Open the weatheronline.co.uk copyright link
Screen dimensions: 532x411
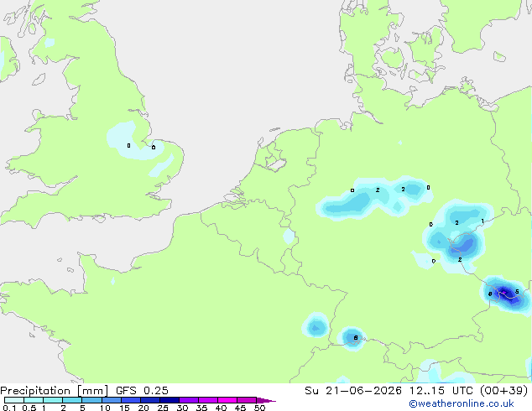tap(462, 403)
